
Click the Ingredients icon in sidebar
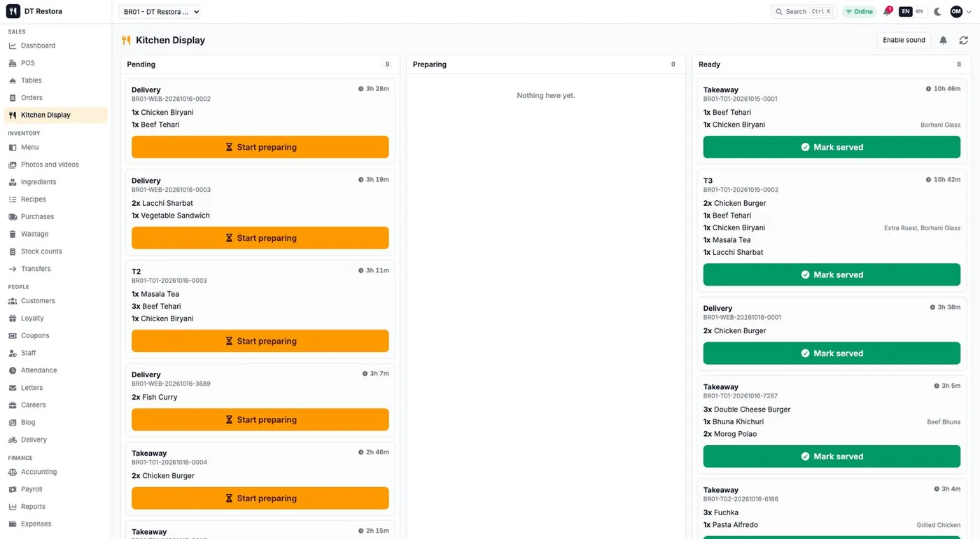point(13,182)
